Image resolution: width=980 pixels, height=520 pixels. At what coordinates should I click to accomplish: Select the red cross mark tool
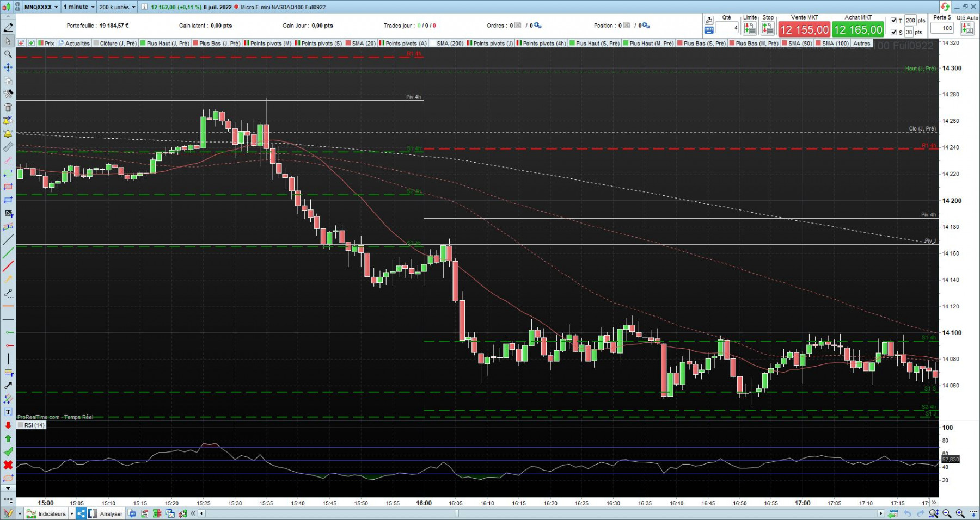pos(8,465)
